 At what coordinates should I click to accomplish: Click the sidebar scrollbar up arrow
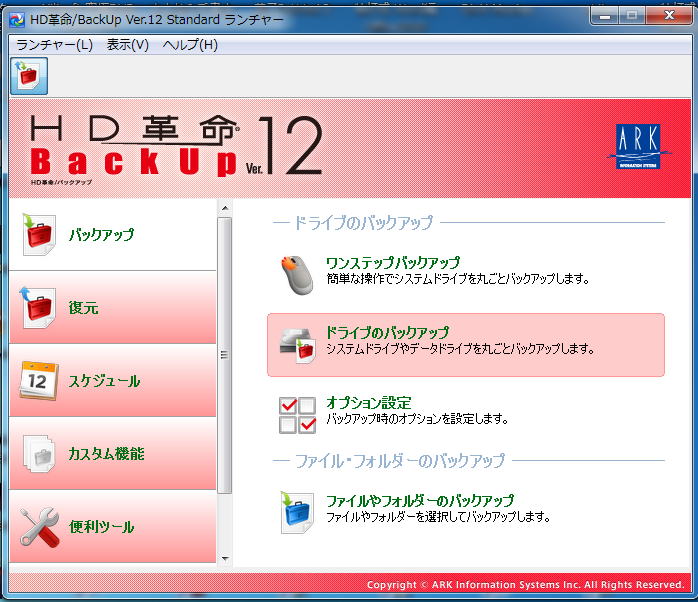[224, 206]
